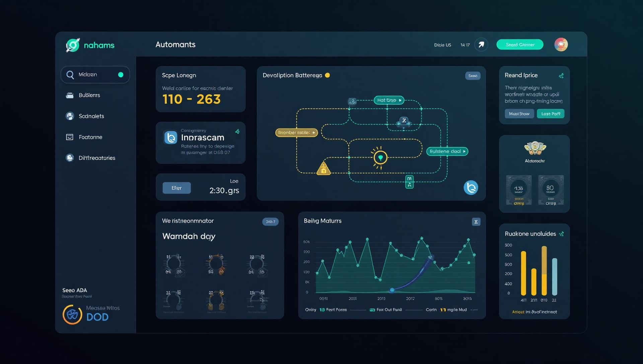643x364 pixels.
Task: Click the light blue bar in chart
Action: (555, 277)
